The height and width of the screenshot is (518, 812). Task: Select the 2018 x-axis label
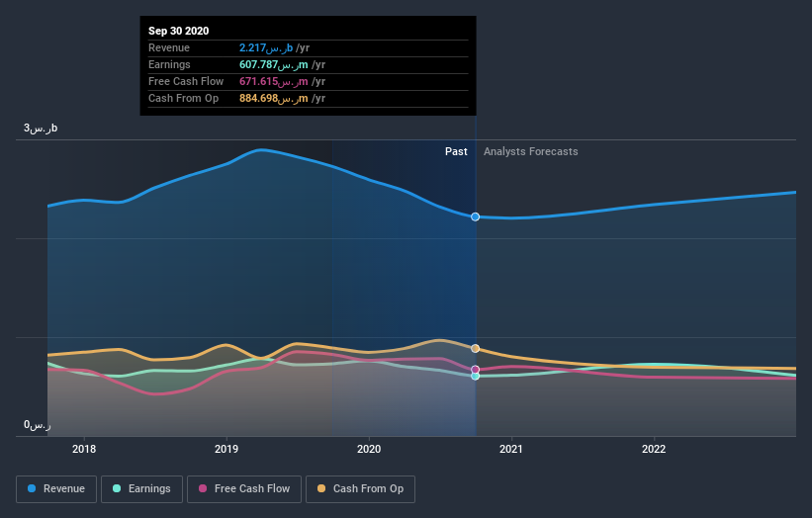tap(84, 449)
